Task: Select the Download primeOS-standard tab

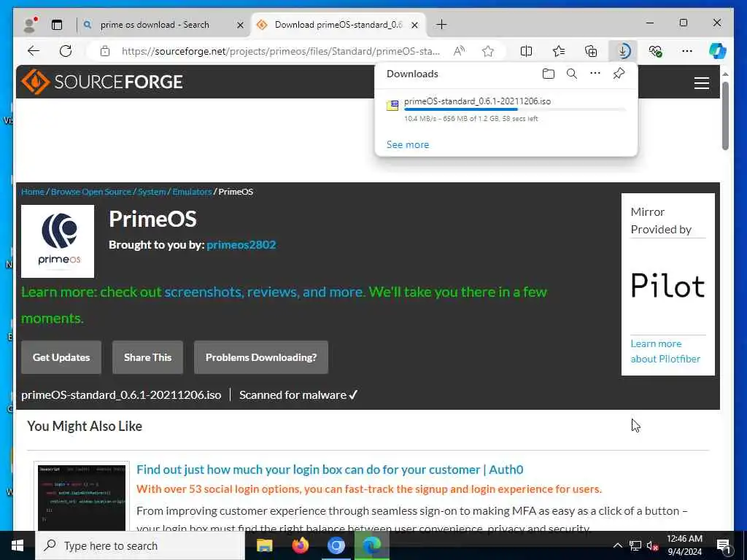Action: (x=338, y=25)
